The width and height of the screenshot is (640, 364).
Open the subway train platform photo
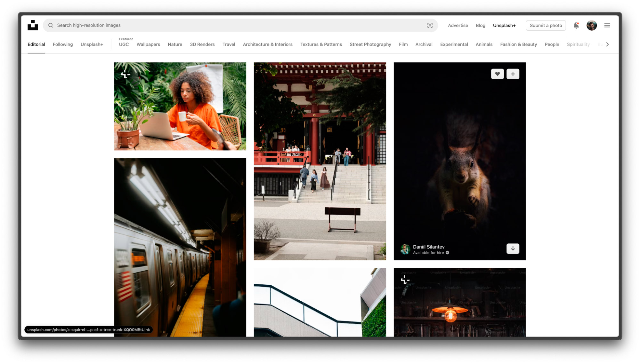click(180, 247)
